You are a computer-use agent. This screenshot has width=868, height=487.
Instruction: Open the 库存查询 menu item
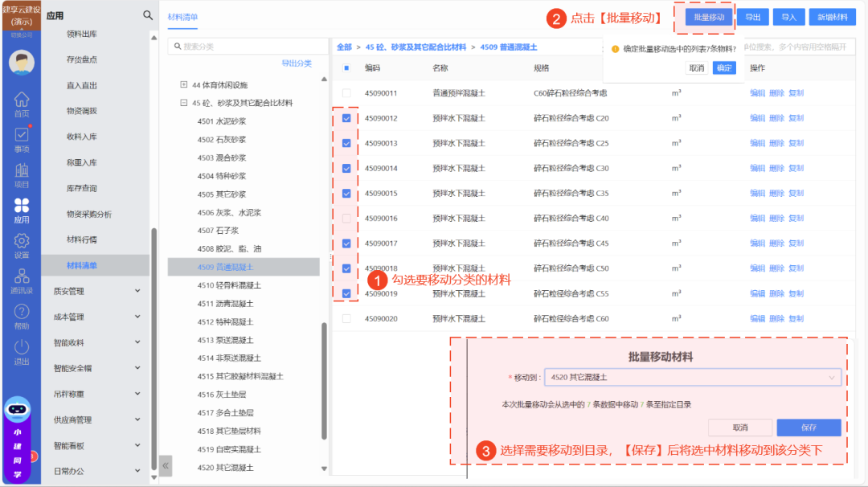(x=81, y=188)
